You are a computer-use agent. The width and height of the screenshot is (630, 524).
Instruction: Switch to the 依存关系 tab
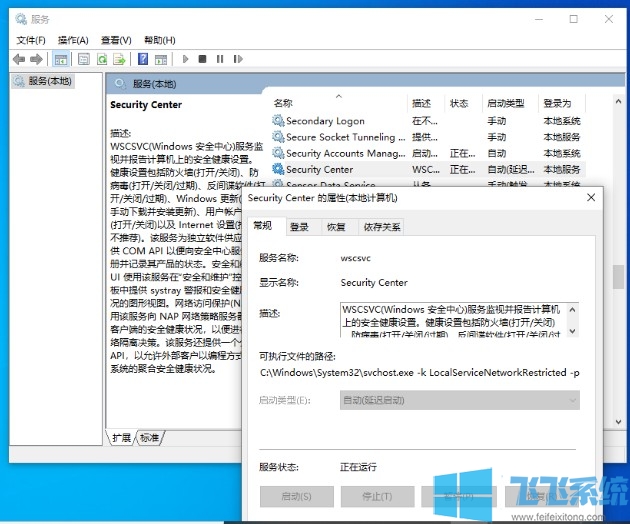click(382, 227)
